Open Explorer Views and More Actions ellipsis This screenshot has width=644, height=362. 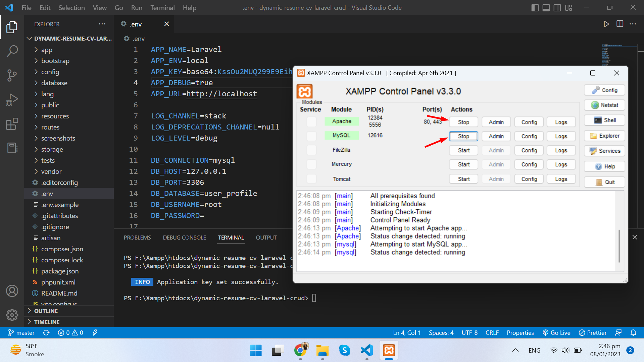click(102, 24)
